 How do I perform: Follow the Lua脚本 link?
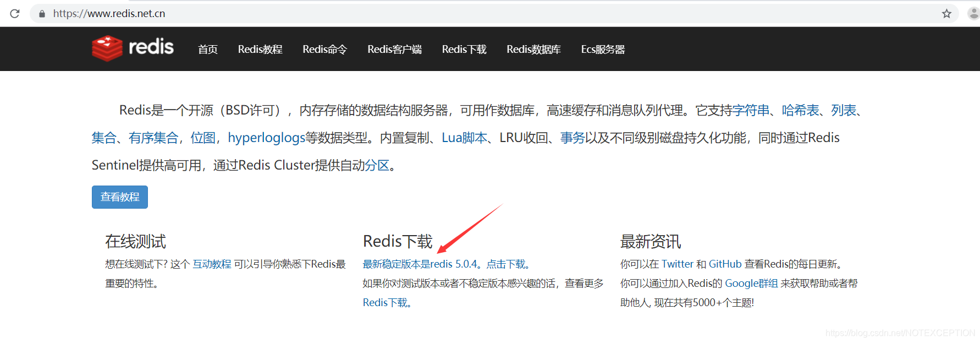(x=465, y=138)
